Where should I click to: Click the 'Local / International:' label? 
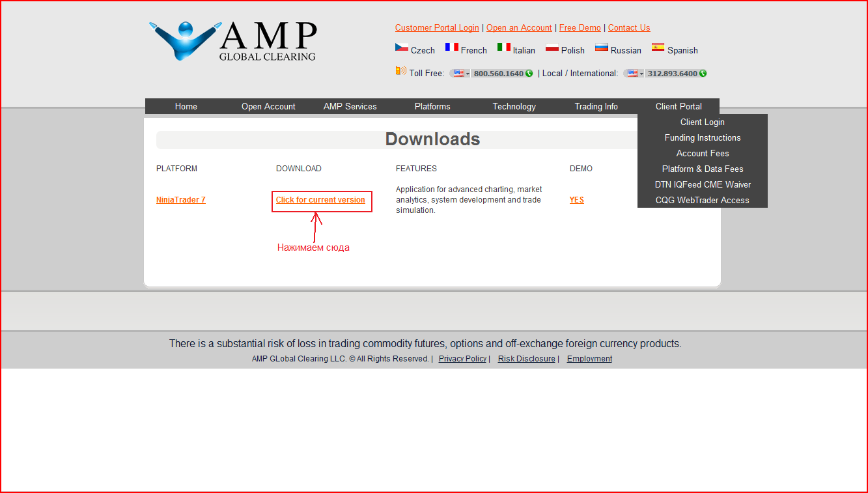tap(580, 74)
